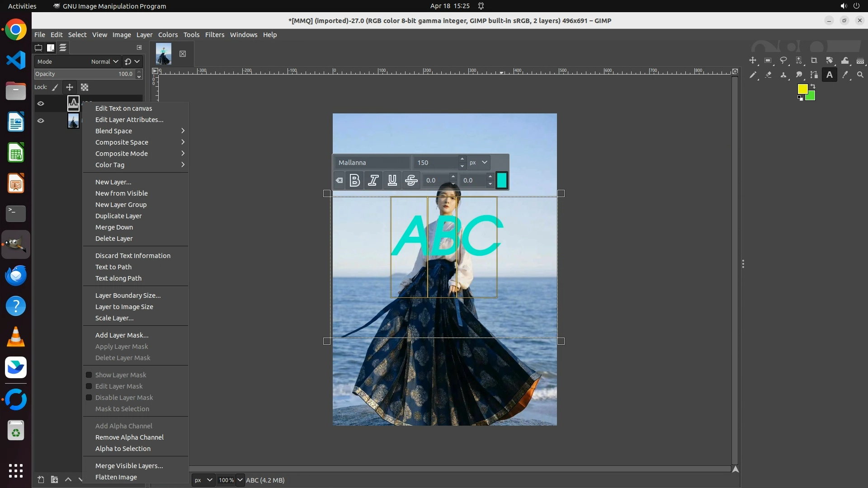Select the Zoom magnifier tool
868x488 pixels.
click(860, 75)
